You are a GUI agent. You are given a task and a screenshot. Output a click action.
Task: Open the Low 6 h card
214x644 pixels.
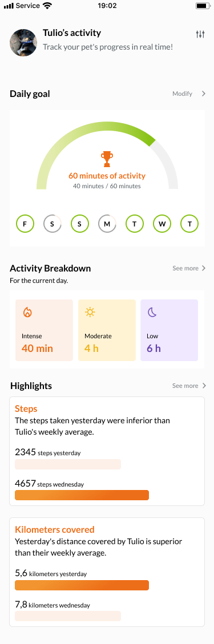[x=169, y=330]
